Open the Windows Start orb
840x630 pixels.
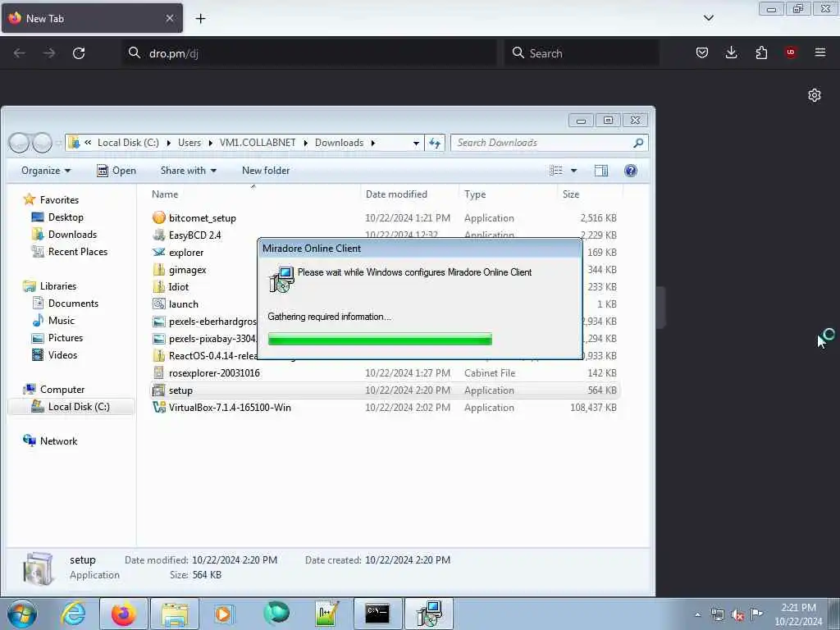(x=22, y=614)
